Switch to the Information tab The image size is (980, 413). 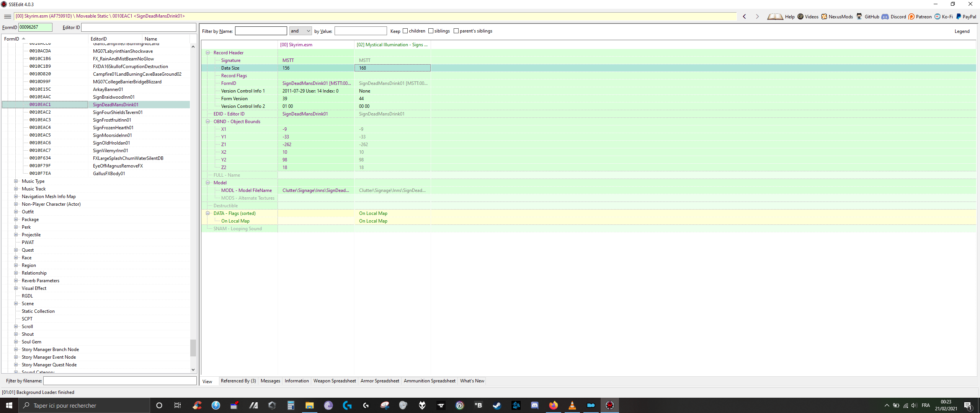click(x=297, y=381)
